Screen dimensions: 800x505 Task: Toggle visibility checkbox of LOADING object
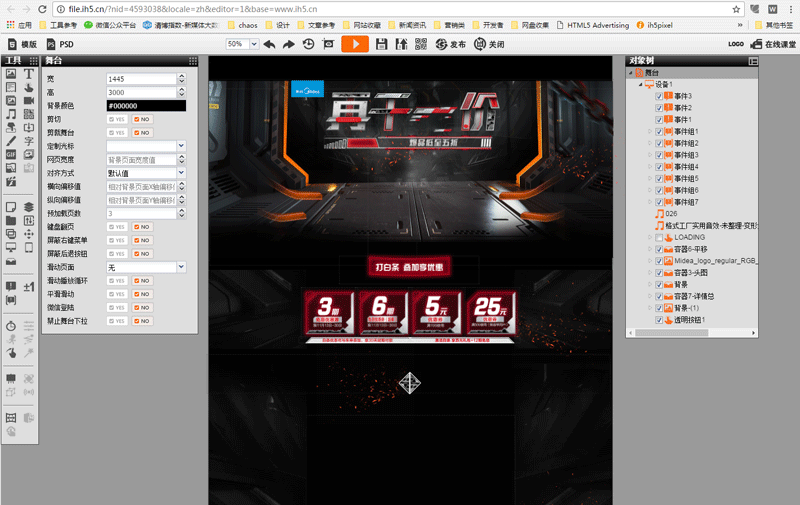(659, 237)
